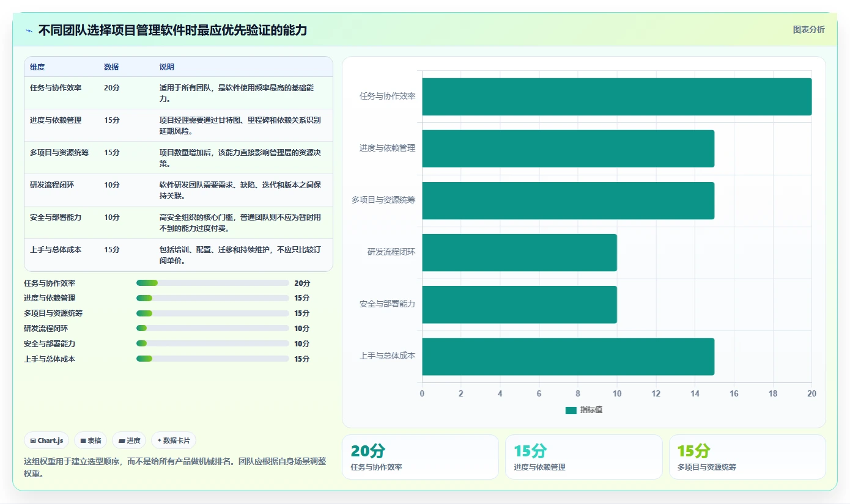
Task: Click the 上手与总体成本 y-axis label
Action: (388, 356)
